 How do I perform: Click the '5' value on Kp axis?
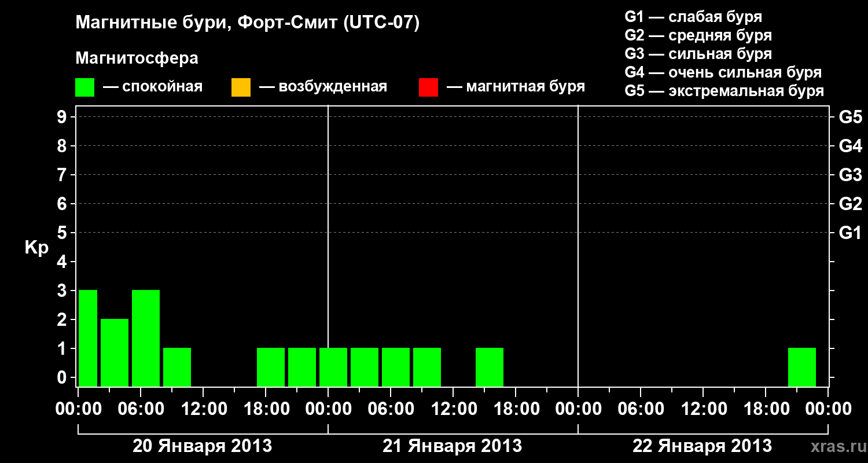(x=63, y=233)
